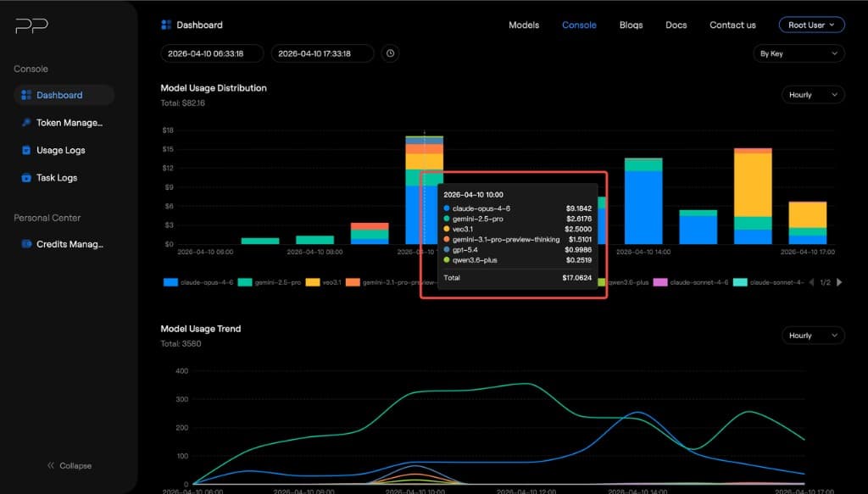Click the Model Usage Trend heading
The height and width of the screenshot is (494, 868).
pyautogui.click(x=200, y=329)
